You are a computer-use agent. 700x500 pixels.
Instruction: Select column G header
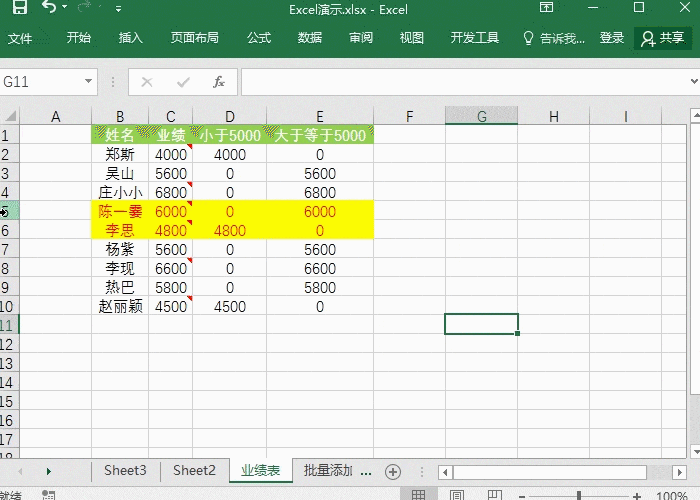482,117
